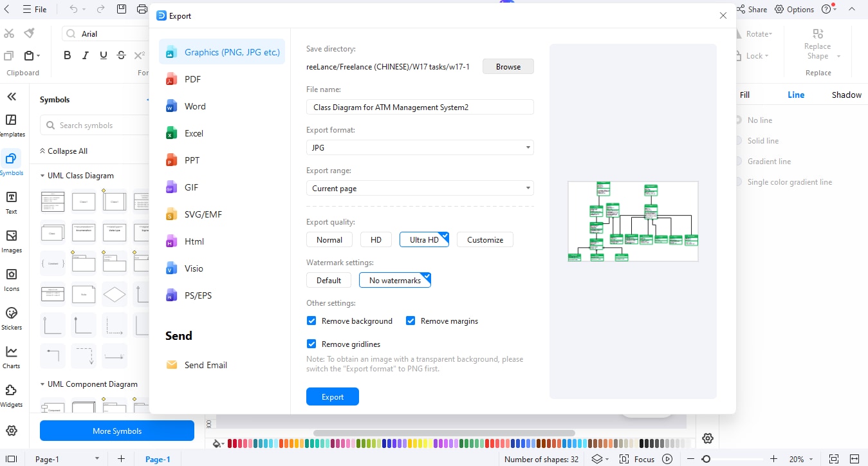Collapse the UML Class Diagram section
Screen dimensions: 868x466
click(x=42, y=176)
